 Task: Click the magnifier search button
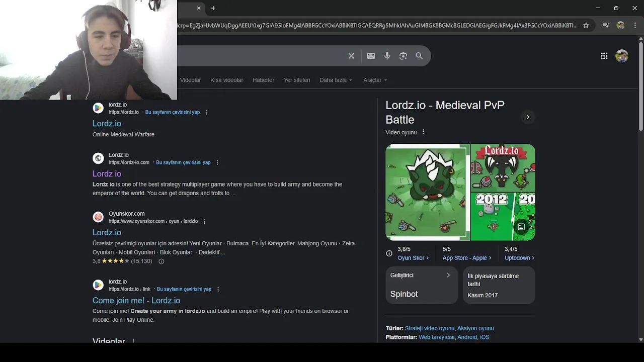coord(419,56)
